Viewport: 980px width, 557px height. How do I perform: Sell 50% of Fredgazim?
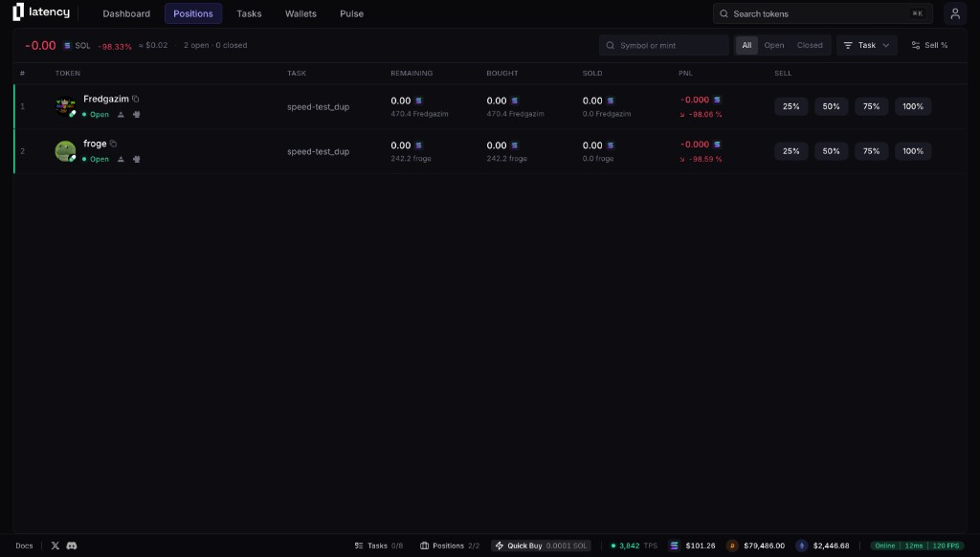(x=832, y=106)
